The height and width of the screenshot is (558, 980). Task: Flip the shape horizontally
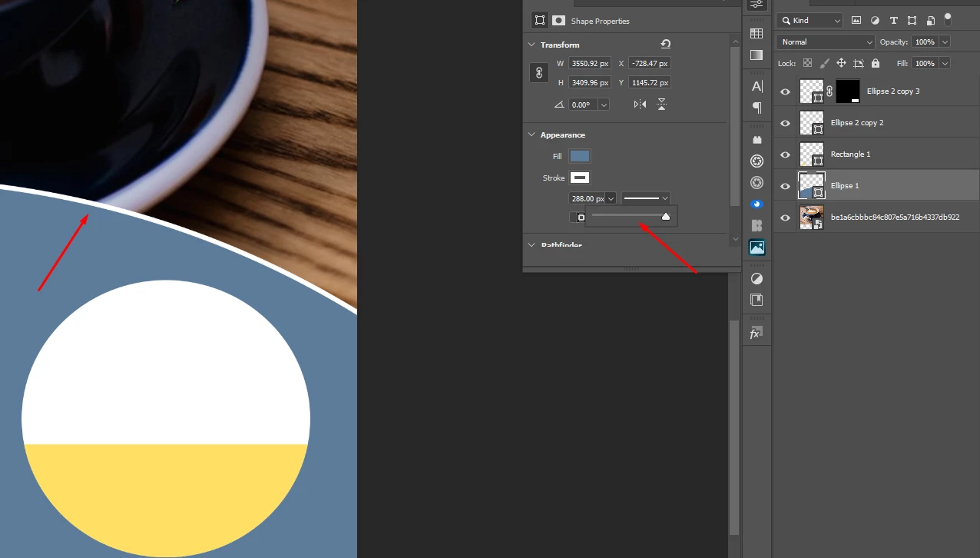click(640, 105)
